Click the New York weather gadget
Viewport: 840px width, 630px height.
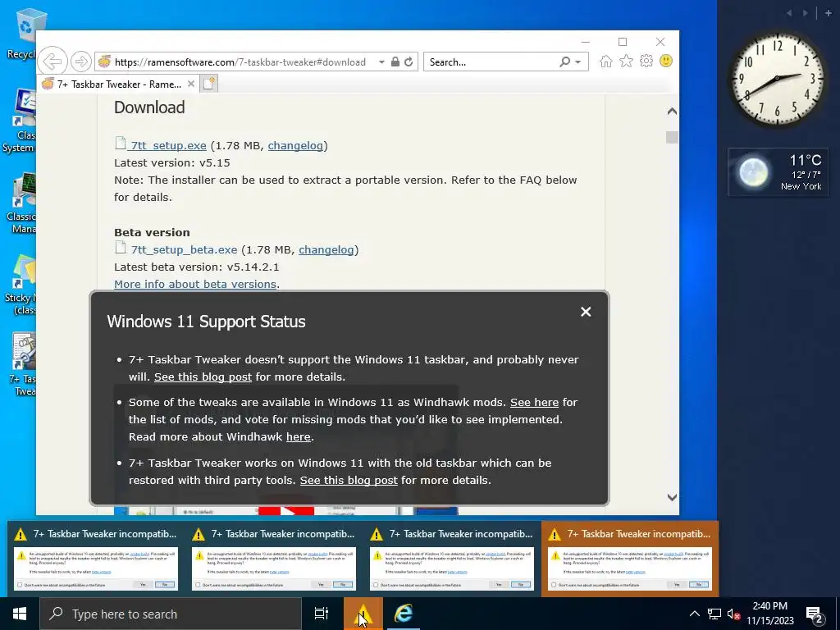[x=778, y=172]
